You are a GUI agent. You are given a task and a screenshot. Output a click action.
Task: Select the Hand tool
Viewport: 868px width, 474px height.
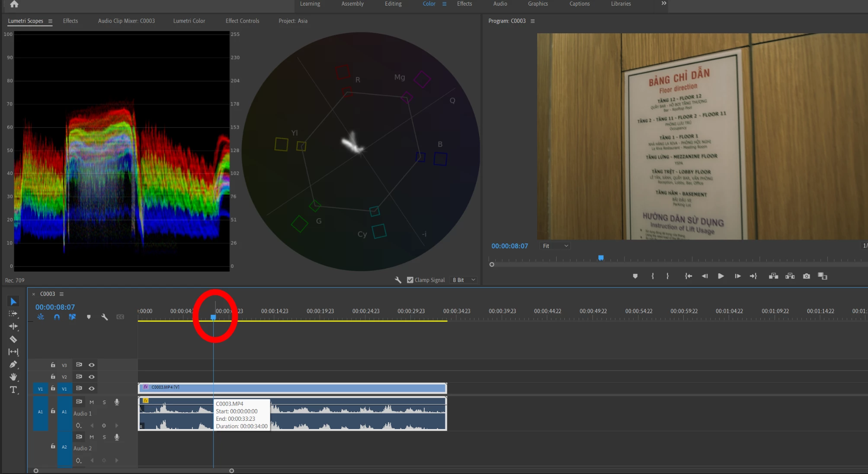coord(13,377)
